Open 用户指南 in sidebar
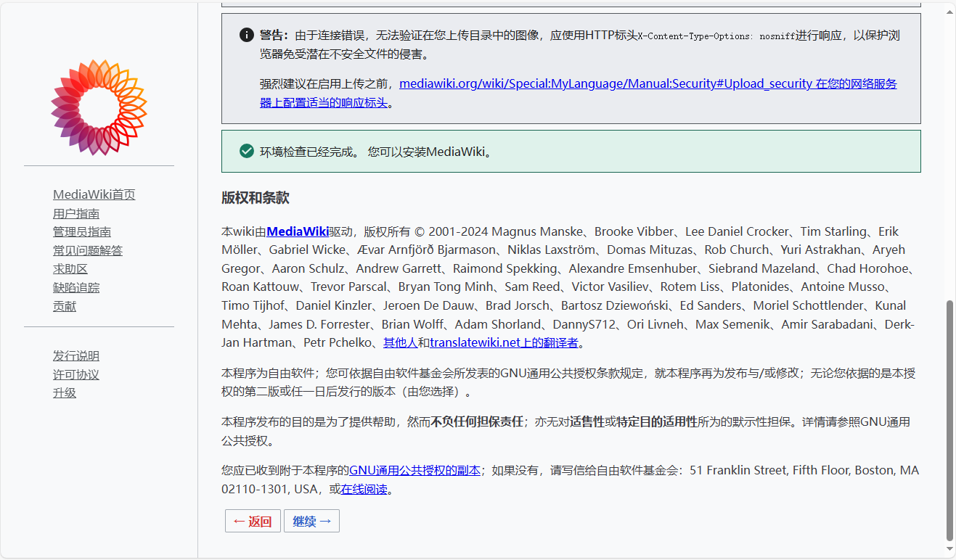 point(76,213)
